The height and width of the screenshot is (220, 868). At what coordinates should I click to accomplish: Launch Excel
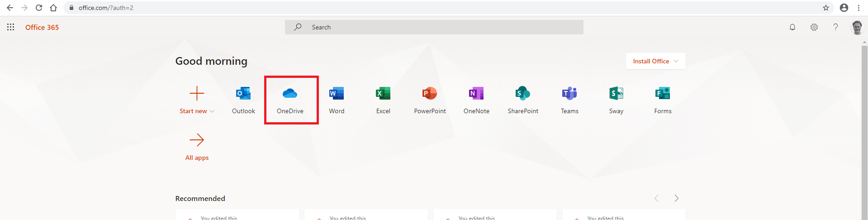[x=383, y=100]
